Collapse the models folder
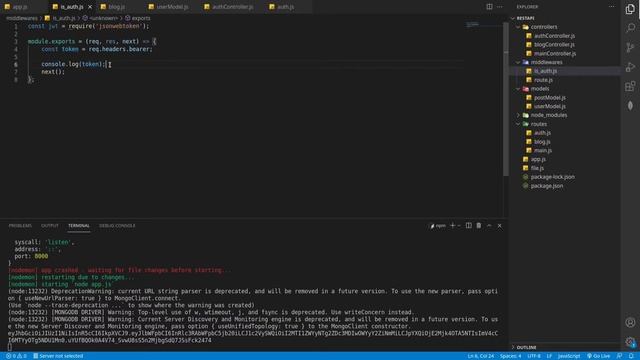 pyautogui.click(x=518, y=89)
